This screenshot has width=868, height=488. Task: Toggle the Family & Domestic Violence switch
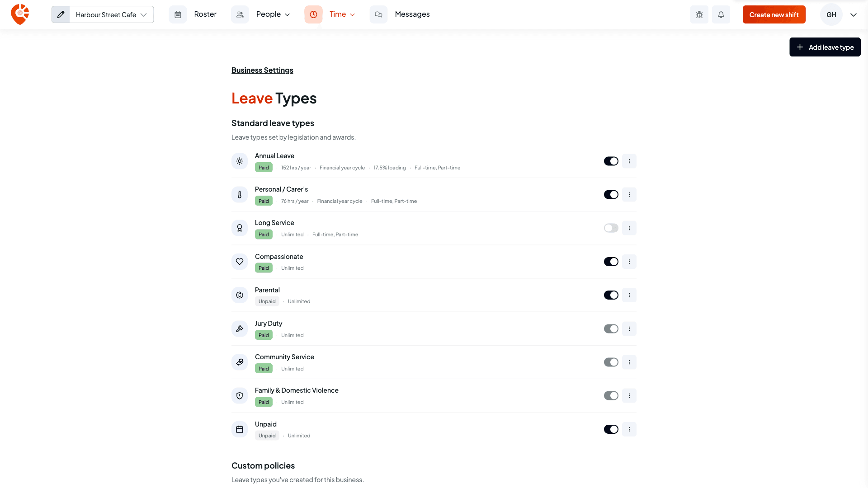pyautogui.click(x=611, y=396)
